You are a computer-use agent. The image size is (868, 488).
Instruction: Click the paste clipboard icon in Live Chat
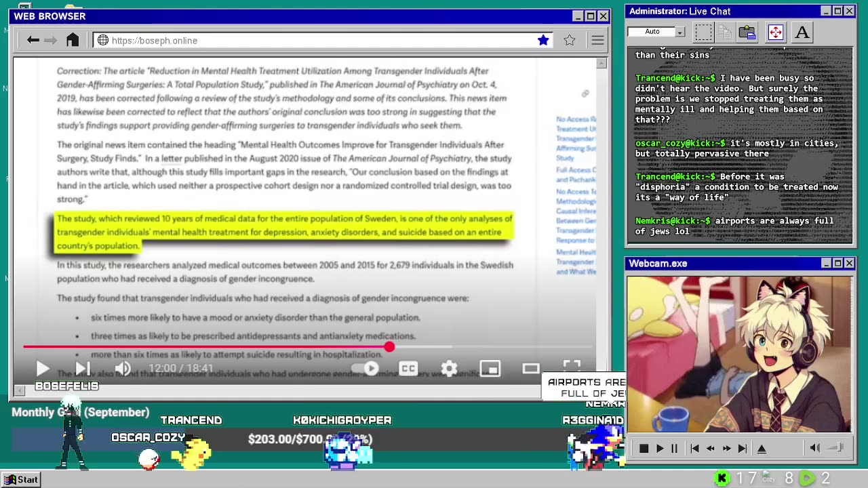click(x=747, y=32)
